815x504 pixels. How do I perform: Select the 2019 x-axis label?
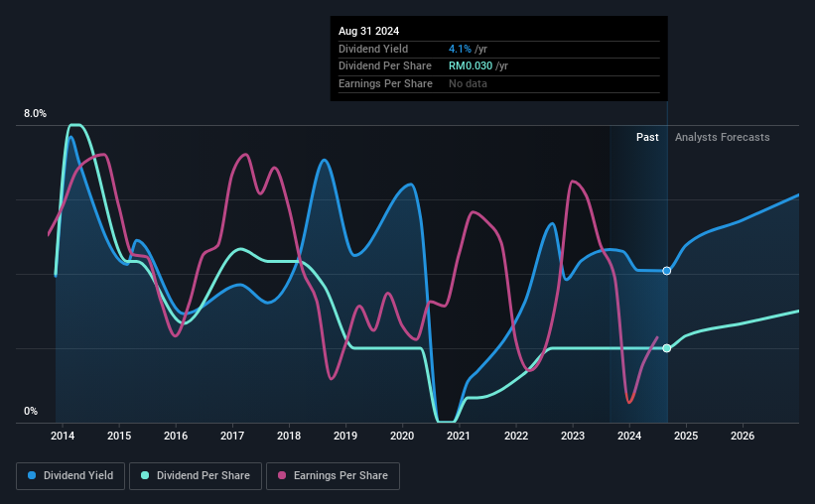click(345, 436)
